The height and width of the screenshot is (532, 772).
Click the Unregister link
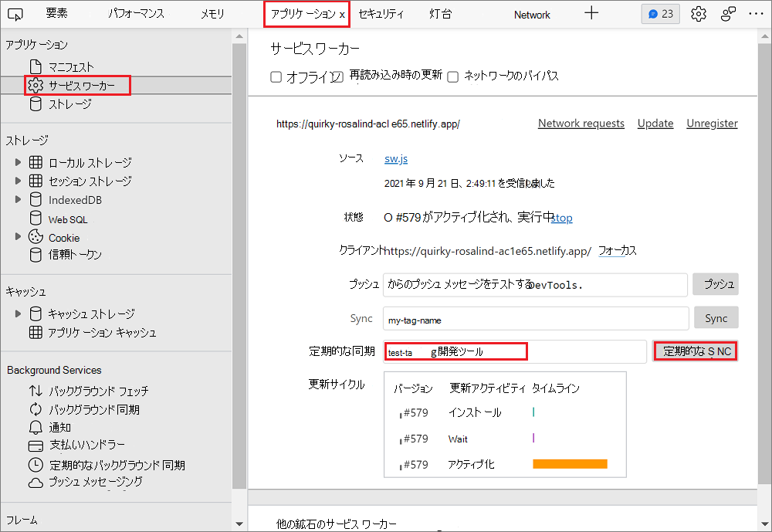(712, 123)
